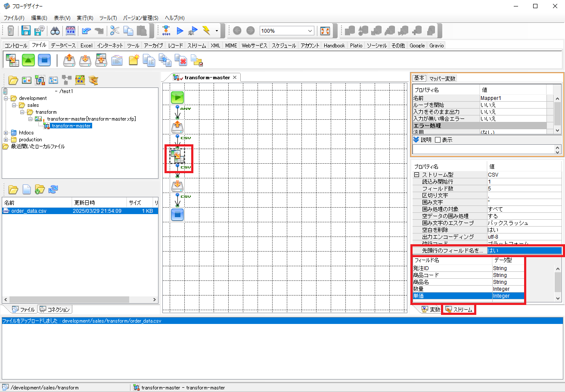
Task: Click the open folder icon above project tree
Action: click(13, 80)
